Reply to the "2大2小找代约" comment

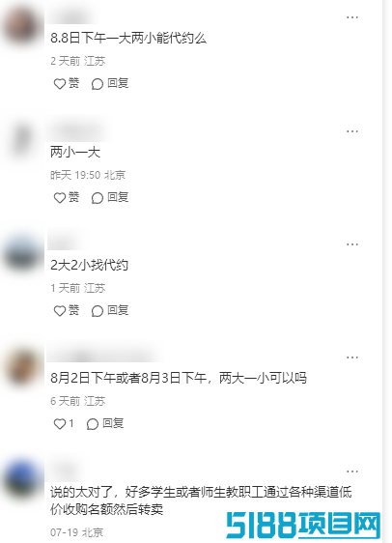click(110, 310)
